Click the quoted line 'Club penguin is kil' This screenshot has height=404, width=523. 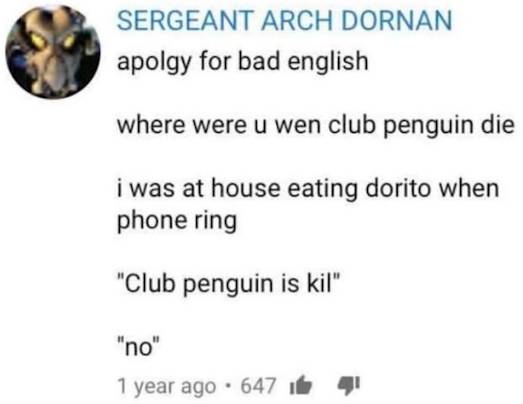click(x=228, y=284)
